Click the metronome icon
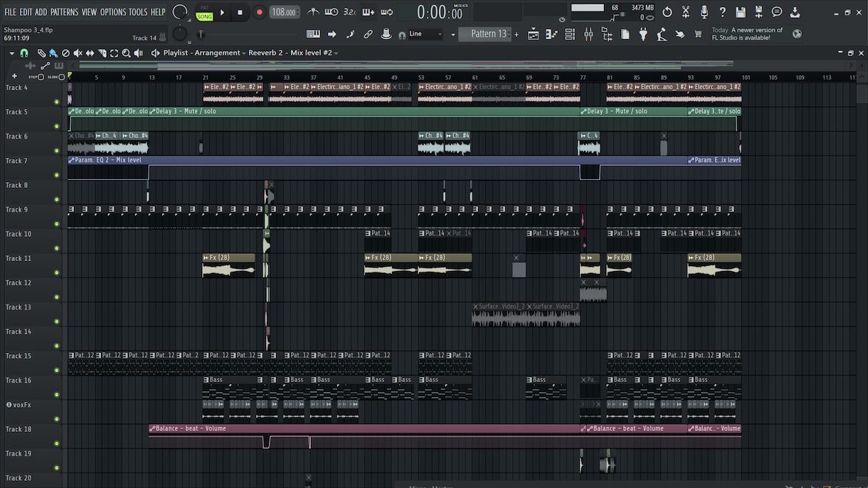This screenshot has width=868, height=488. pos(313,12)
